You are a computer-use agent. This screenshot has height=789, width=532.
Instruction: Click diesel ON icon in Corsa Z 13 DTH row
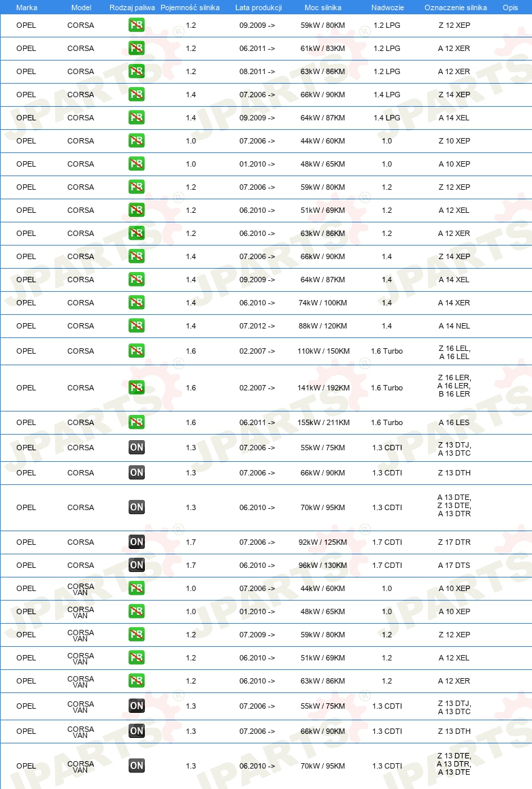(x=136, y=473)
